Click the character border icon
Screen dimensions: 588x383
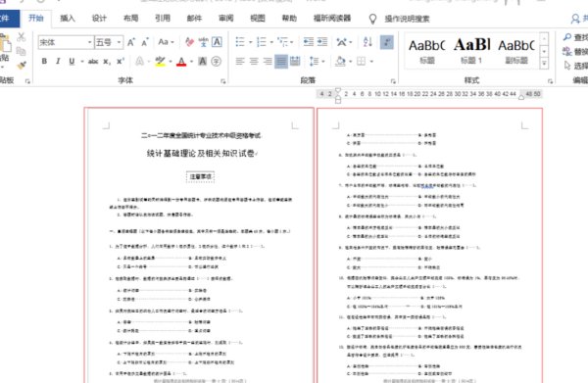[217, 42]
